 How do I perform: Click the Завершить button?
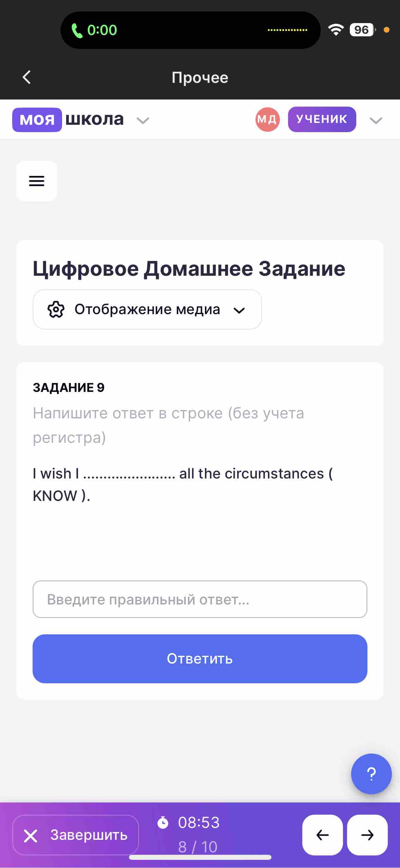pyautogui.click(x=76, y=835)
